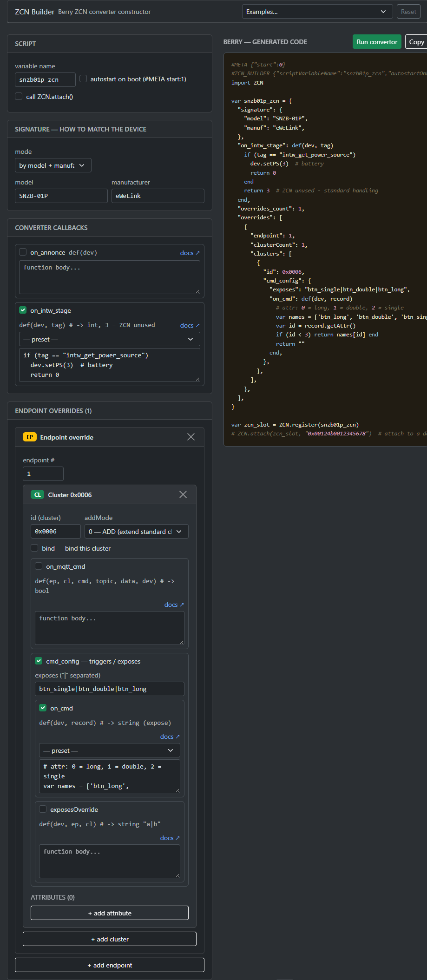Close the Endpoint override panel
Screen dimensions: 427x980
tap(191, 437)
